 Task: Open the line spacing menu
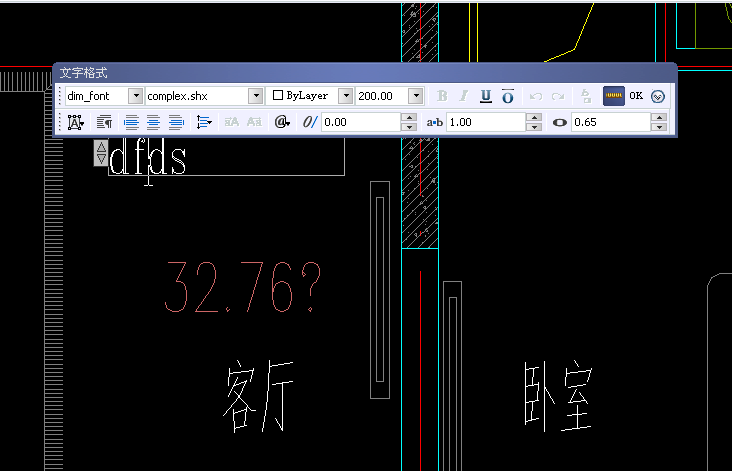(x=204, y=122)
